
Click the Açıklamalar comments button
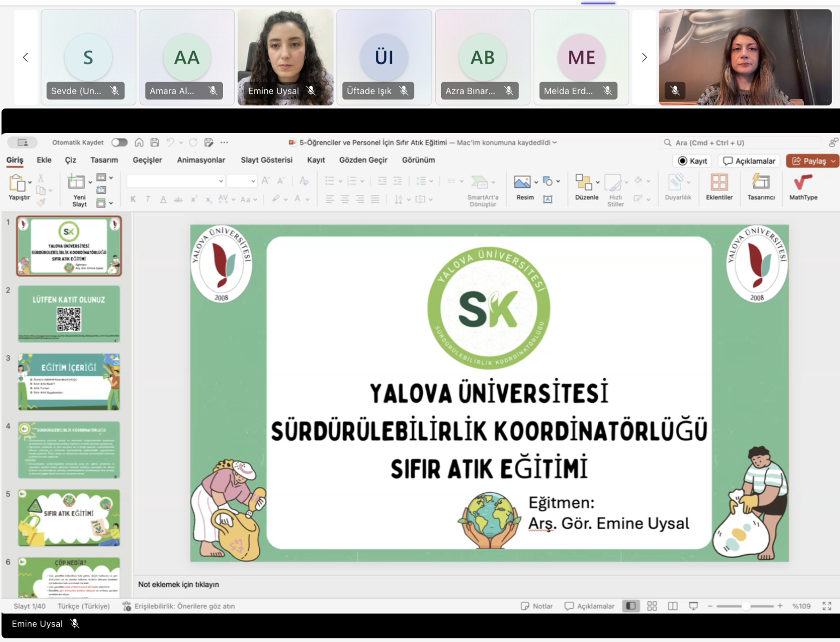point(749,161)
